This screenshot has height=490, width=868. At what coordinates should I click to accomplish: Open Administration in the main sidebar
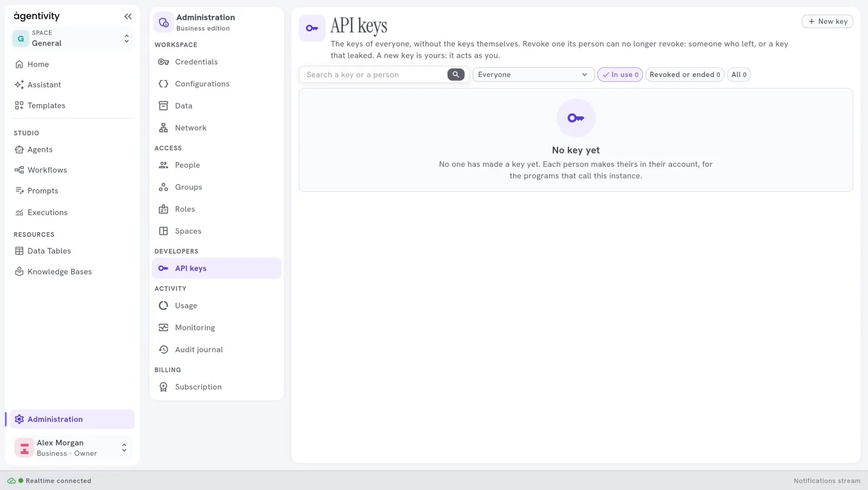pos(72,419)
